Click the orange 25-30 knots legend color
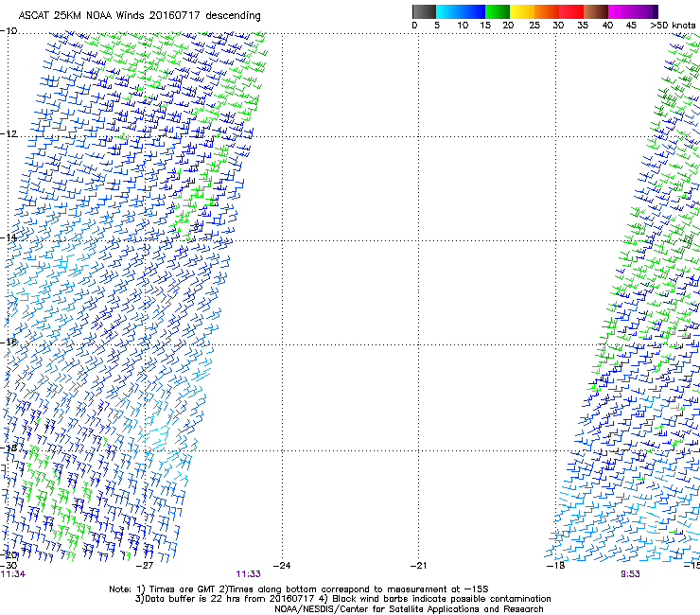 point(547,11)
